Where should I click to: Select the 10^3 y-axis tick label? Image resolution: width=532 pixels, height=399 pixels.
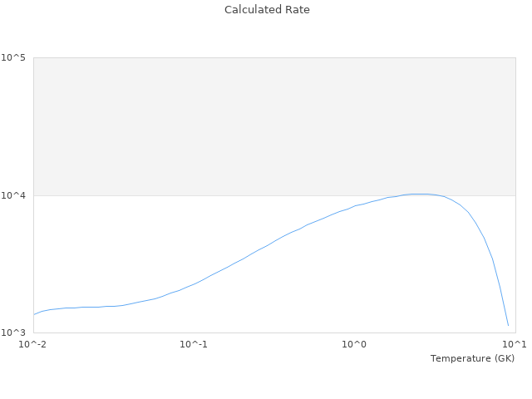13,332
